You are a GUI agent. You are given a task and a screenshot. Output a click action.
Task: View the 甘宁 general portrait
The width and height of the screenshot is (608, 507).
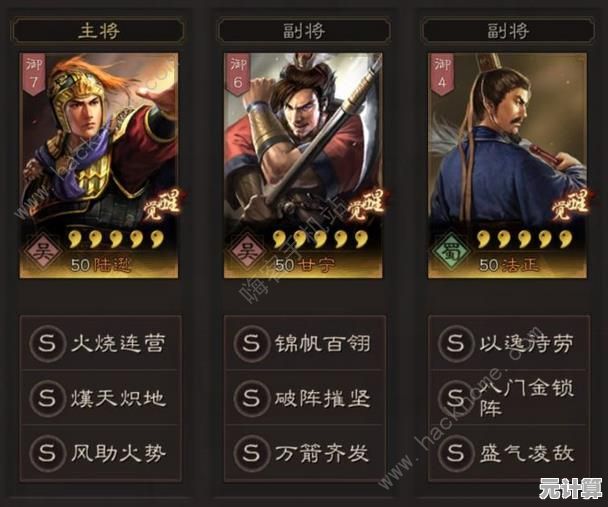(x=303, y=166)
